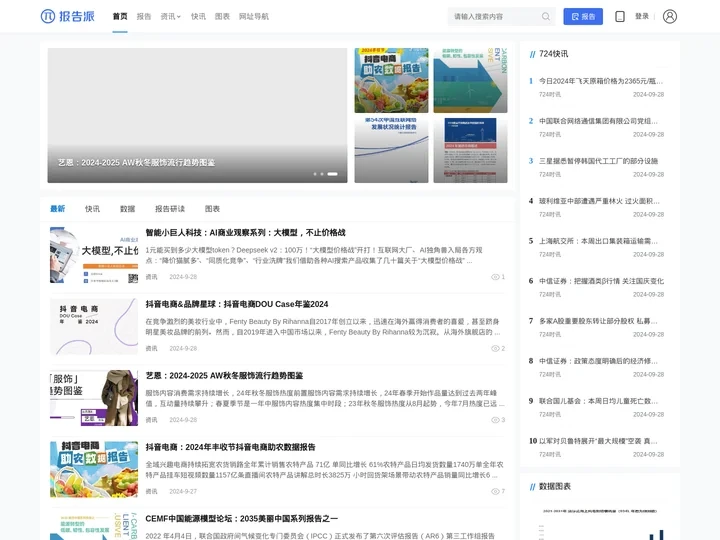Open article 艺恩 2024-2025 AW秋冬服饰流行趋势图鉴
This screenshot has height=540, width=720.
[x=224, y=376]
